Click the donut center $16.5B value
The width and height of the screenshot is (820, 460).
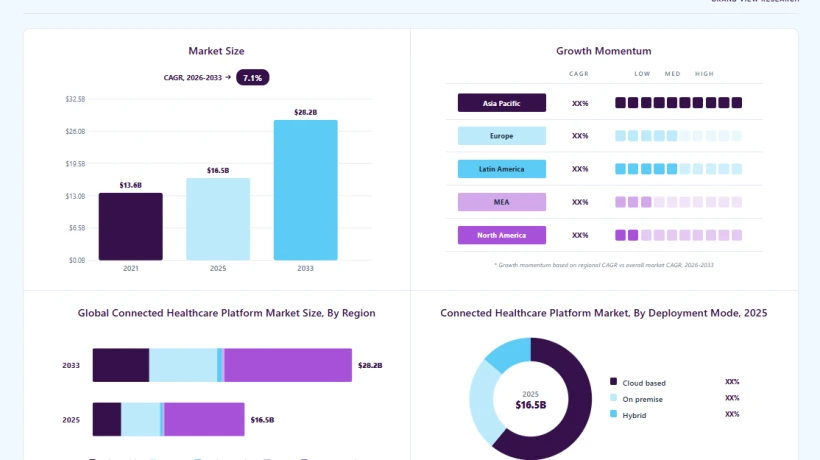pyautogui.click(x=531, y=405)
